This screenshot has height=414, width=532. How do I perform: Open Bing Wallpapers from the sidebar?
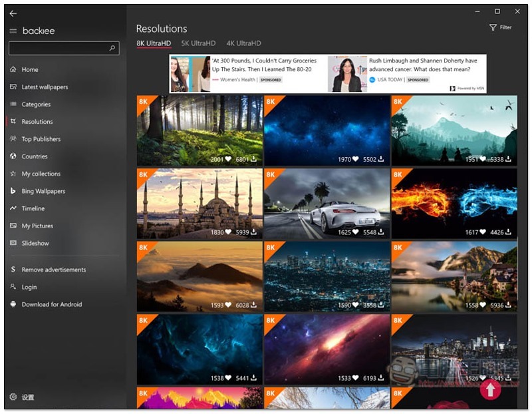click(43, 191)
